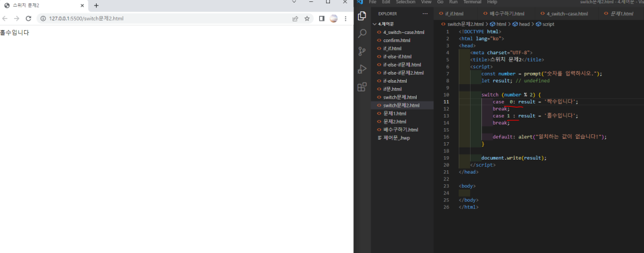
Task: Go forward in Chrome browser
Action: coord(17,19)
